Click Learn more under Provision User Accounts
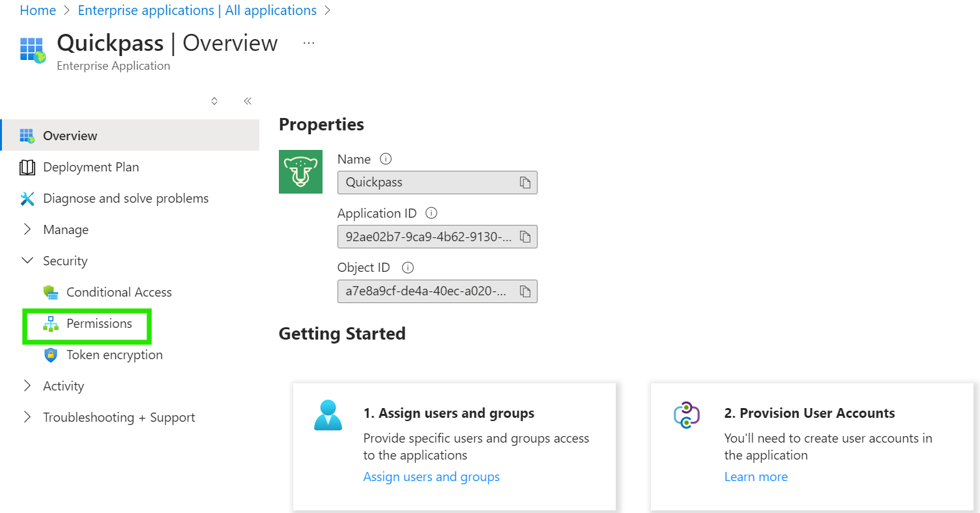This screenshot has width=980, height=513. click(x=756, y=476)
